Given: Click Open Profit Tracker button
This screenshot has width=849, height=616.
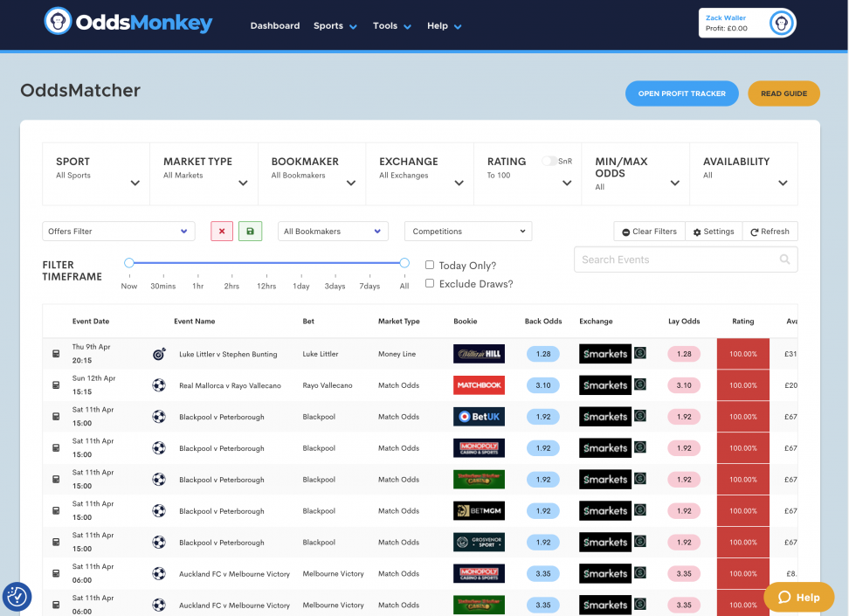Looking at the screenshot, I should (x=681, y=93).
